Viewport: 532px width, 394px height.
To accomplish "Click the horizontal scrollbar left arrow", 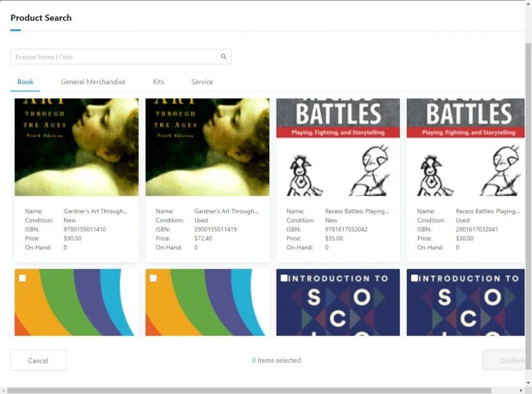I will click(3, 391).
